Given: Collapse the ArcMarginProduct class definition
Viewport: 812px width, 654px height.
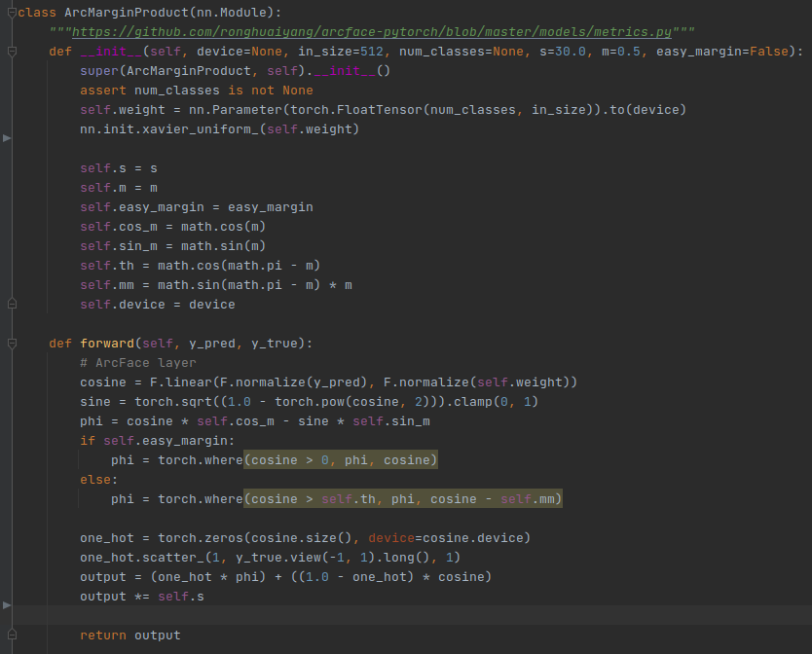Looking at the screenshot, I should click(10, 12).
